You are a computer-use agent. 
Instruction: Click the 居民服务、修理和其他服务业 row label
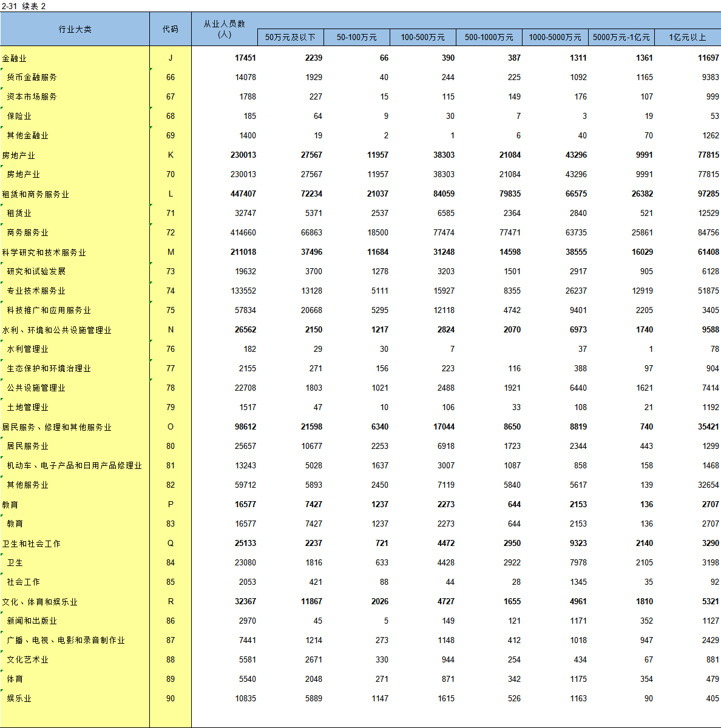pos(57,427)
